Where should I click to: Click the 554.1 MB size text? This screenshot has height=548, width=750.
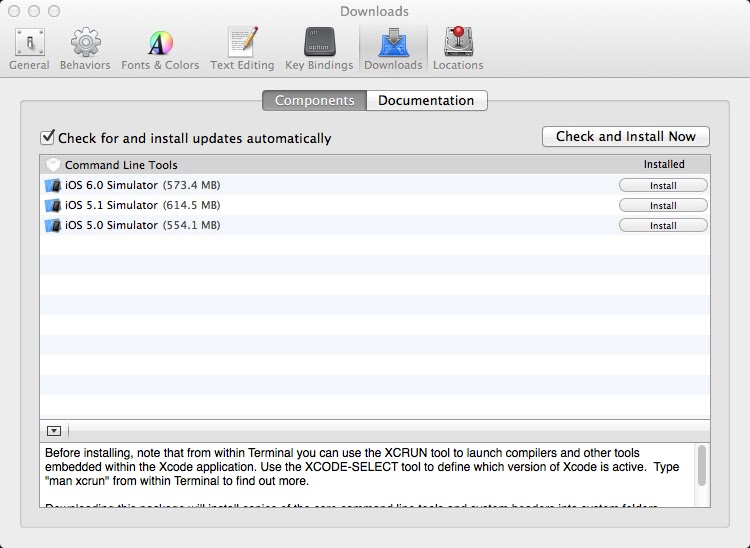click(191, 225)
